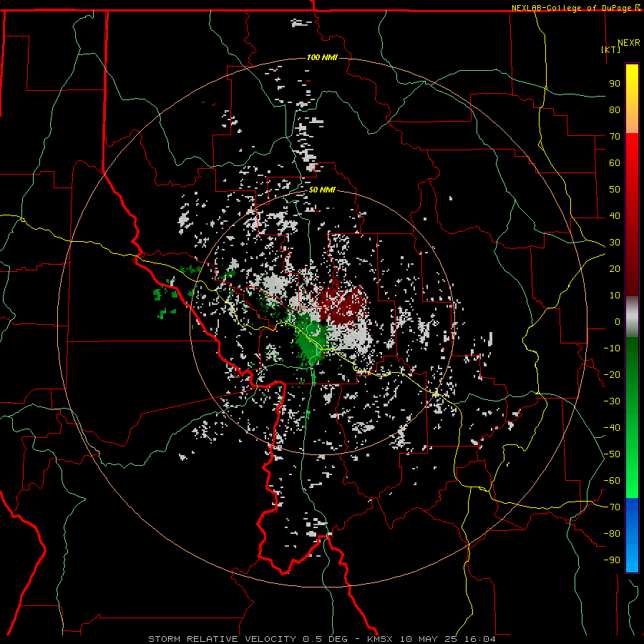Click the -30 value on the velocity scale
This screenshot has width=644, height=644.
(x=612, y=401)
